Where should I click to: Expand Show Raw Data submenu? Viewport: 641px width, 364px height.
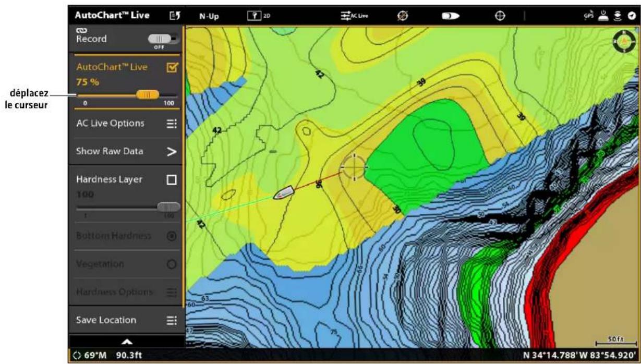click(x=127, y=151)
